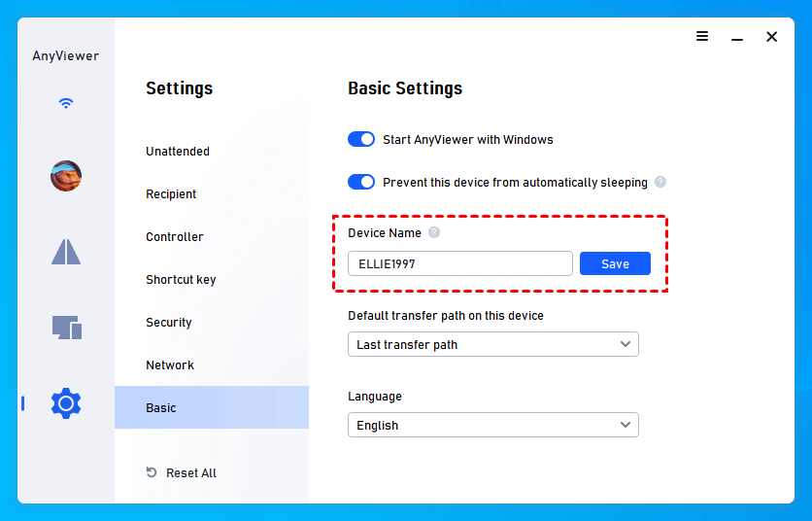The width and height of the screenshot is (812, 521).
Task: Go to Network settings
Action: tap(170, 365)
